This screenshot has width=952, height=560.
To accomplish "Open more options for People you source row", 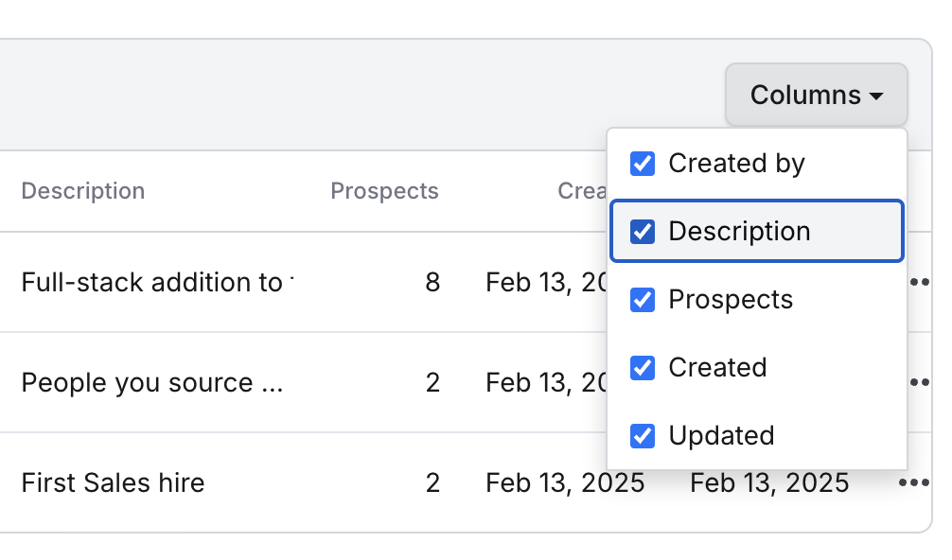I will click(920, 382).
